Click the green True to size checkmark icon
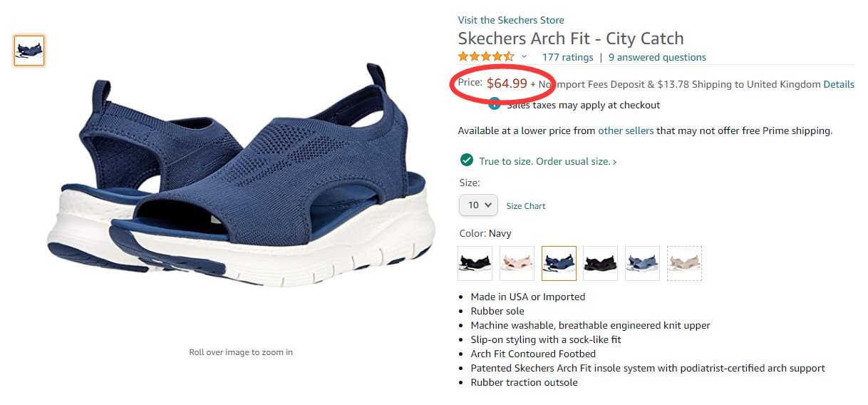The image size is (868, 405). (x=467, y=160)
